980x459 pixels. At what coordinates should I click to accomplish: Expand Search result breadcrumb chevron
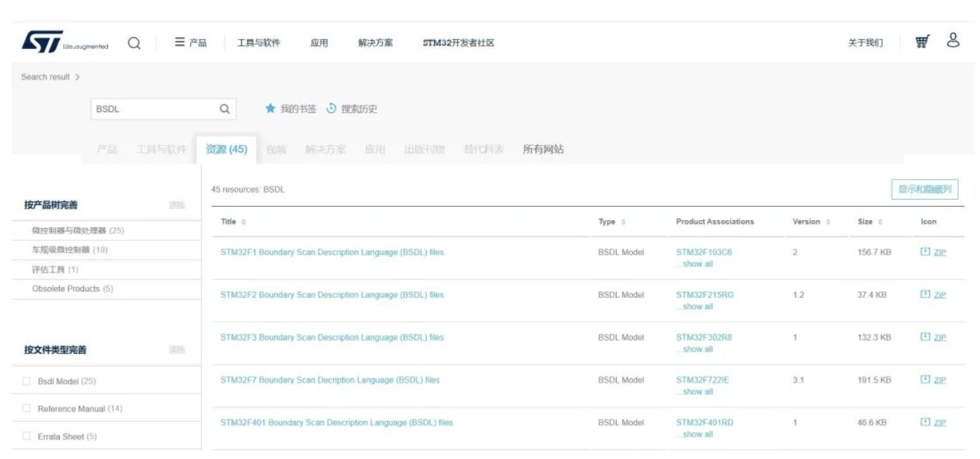point(77,76)
